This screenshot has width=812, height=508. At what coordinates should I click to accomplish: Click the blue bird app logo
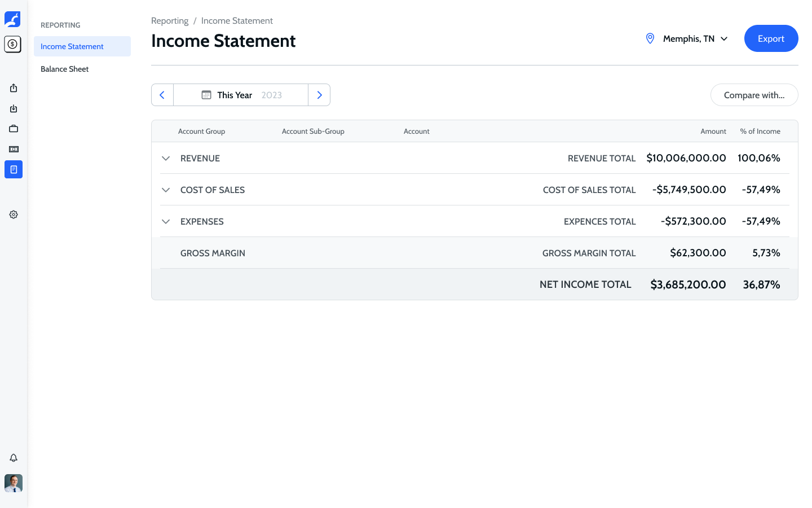coord(12,19)
